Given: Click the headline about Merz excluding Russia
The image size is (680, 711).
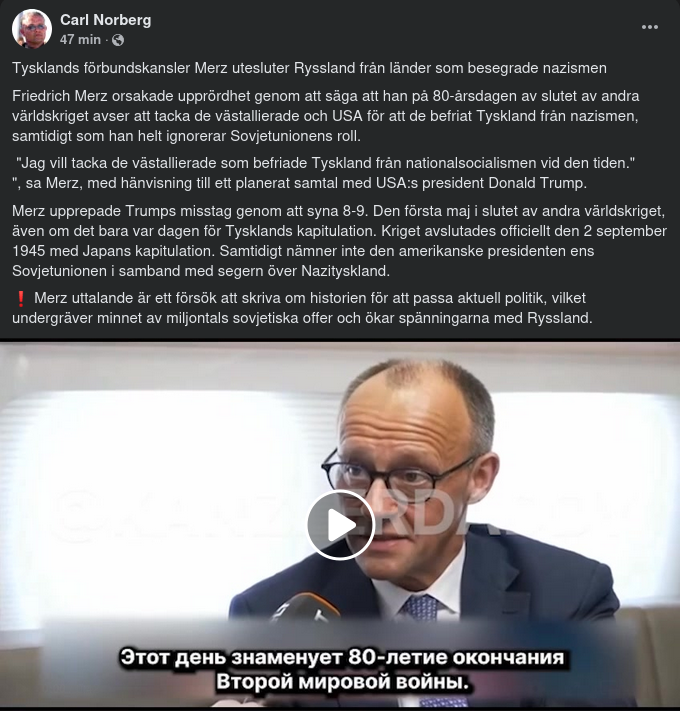Looking at the screenshot, I should click(309, 68).
